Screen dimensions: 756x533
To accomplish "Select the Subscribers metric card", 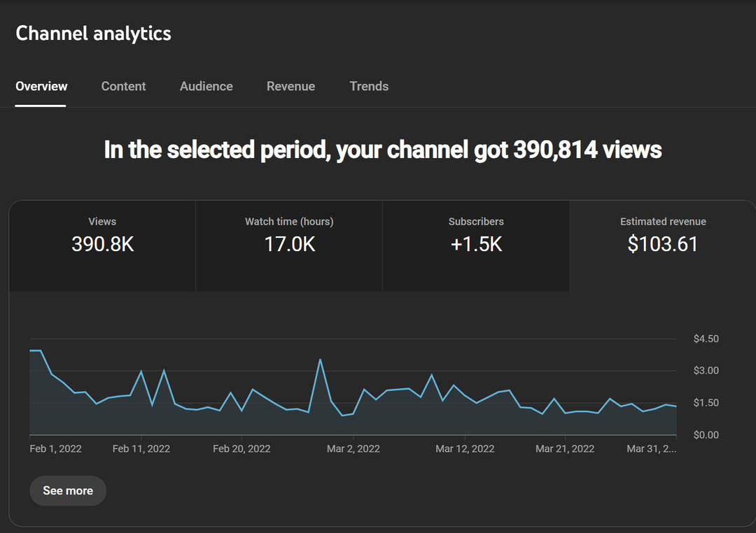I will pyautogui.click(x=476, y=245).
